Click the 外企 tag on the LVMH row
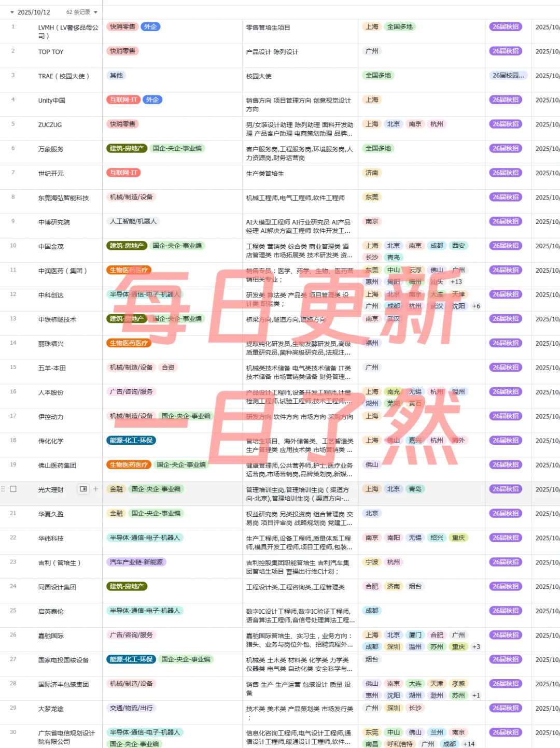 click(x=150, y=26)
